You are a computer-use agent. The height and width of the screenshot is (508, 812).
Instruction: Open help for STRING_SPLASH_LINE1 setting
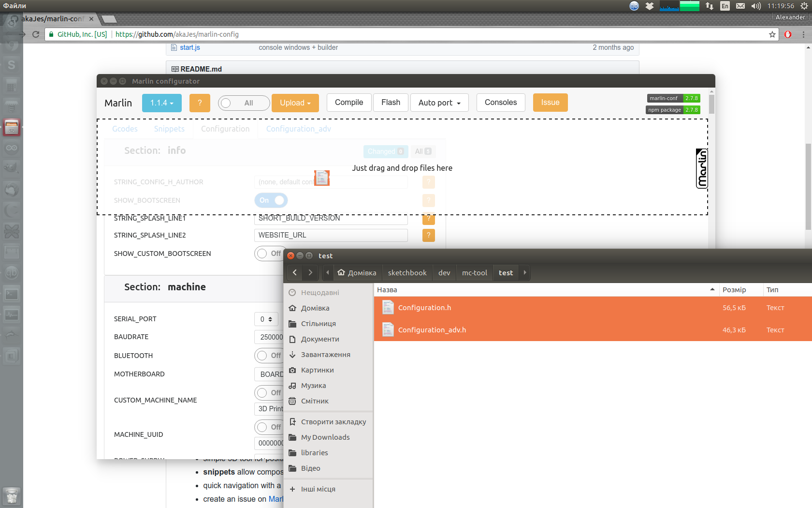428,219
